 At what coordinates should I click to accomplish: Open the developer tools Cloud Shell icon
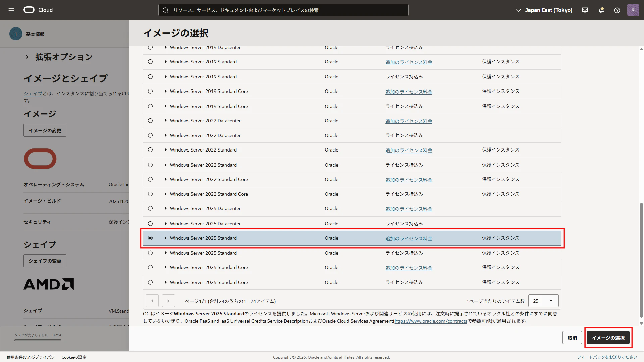coord(585,10)
